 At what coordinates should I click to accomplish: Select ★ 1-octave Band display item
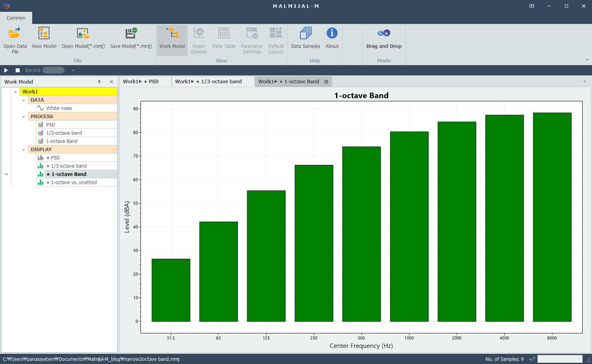tap(77, 174)
